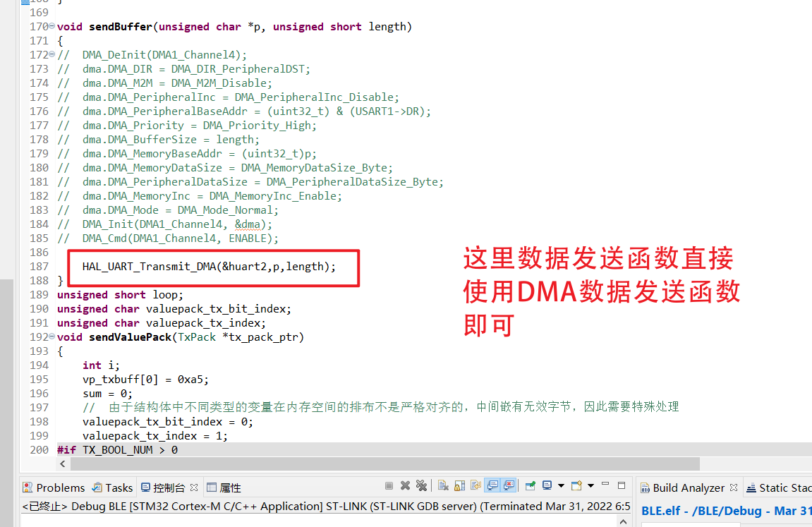Click the terminated Debug BLE launch text
Viewport: 812px width, 527px height.
326,507
